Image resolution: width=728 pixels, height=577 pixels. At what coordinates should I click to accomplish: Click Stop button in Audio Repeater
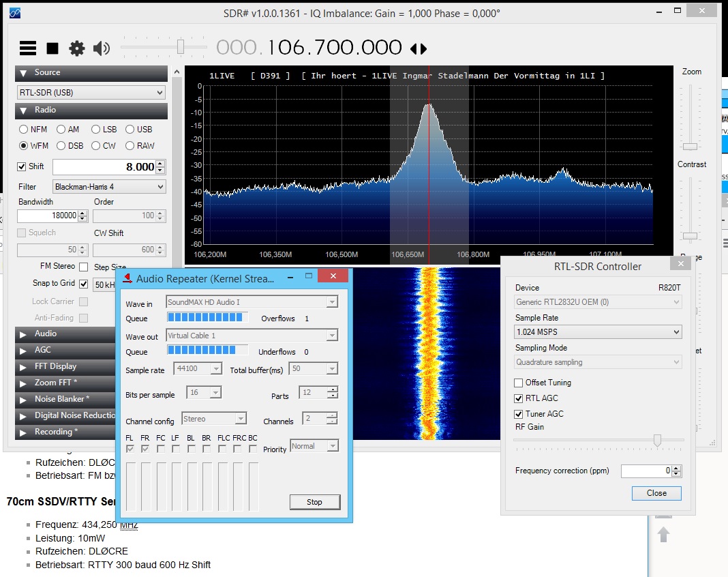[x=314, y=502]
